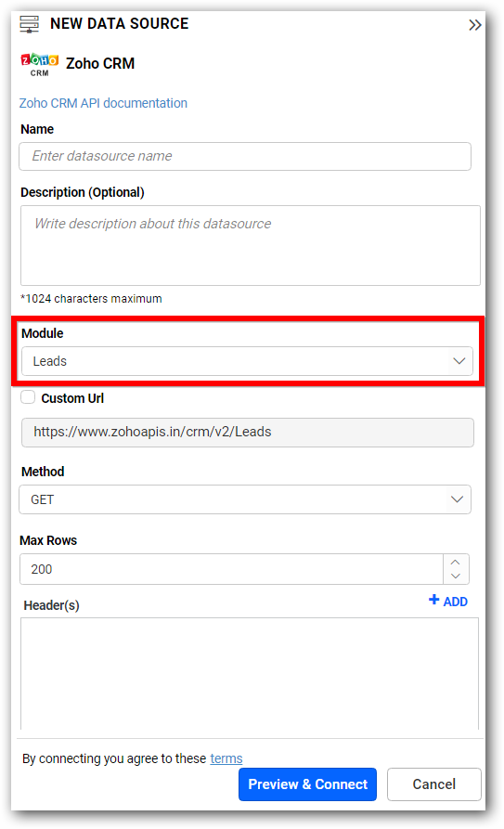
Task: Click the data source server icon
Action: [x=29, y=24]
